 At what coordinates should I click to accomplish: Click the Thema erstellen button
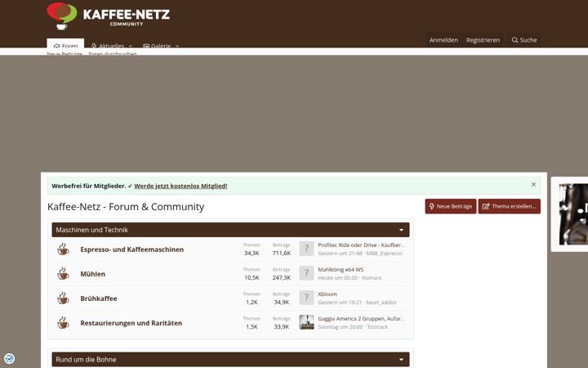pyautogui.click(x=509, y=206)
